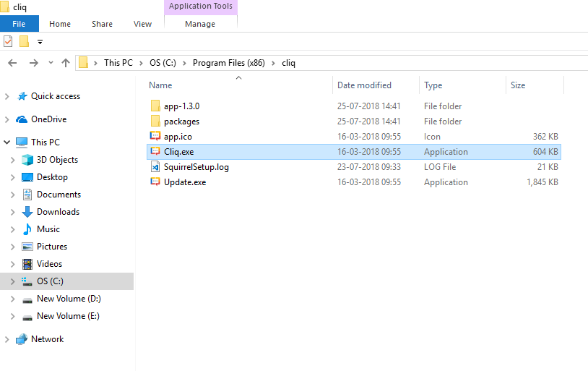Screen dimensions: 588x371
Task: Click the Music note icon
Action: 27,229
